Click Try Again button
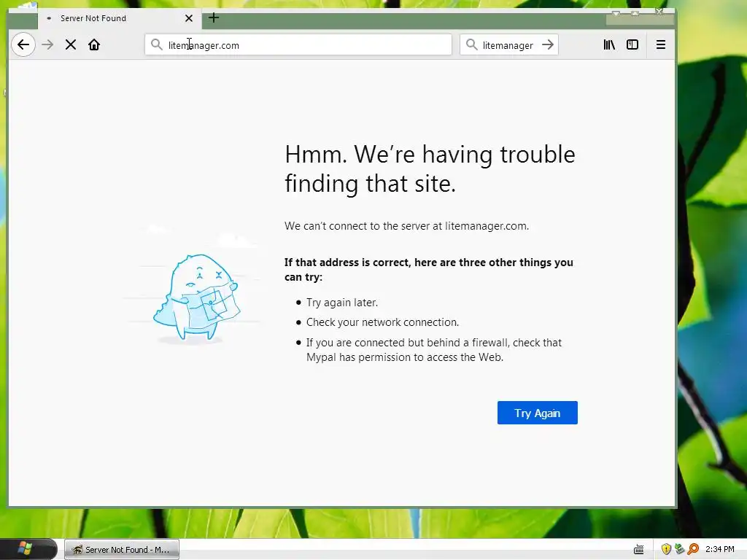 click(538, 413)
